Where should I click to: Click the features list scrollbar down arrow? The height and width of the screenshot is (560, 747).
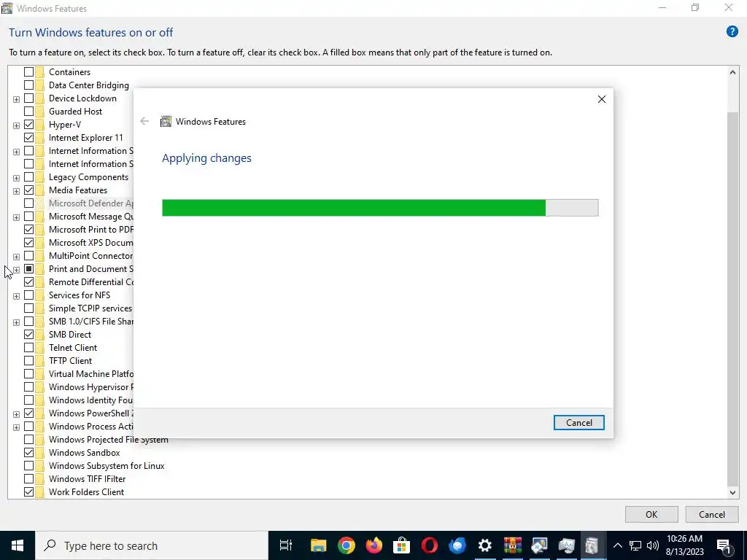(732, 493)
